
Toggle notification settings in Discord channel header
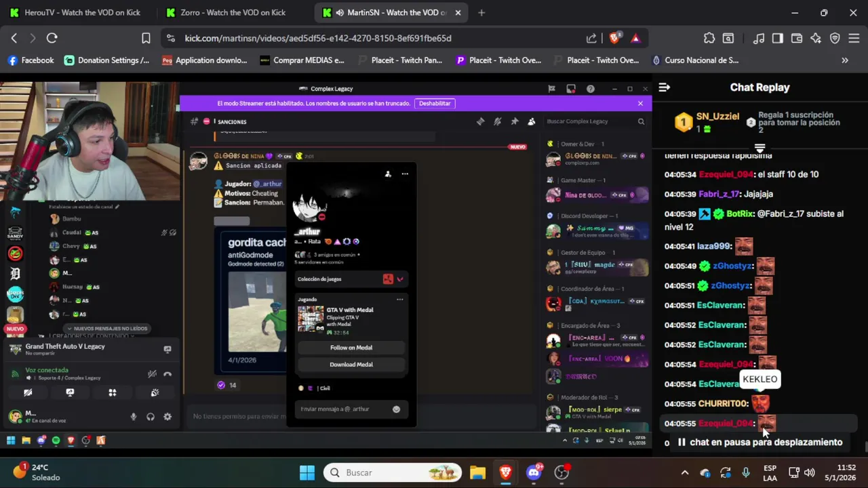[x=498, y=121]
